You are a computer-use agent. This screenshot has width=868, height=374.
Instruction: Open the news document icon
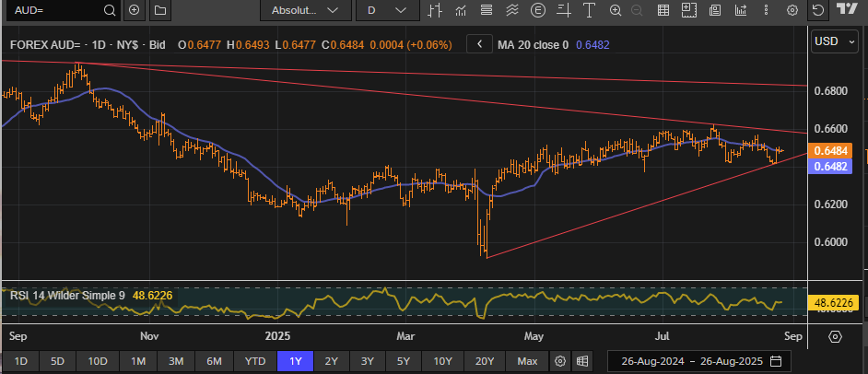tap(715, 10)
